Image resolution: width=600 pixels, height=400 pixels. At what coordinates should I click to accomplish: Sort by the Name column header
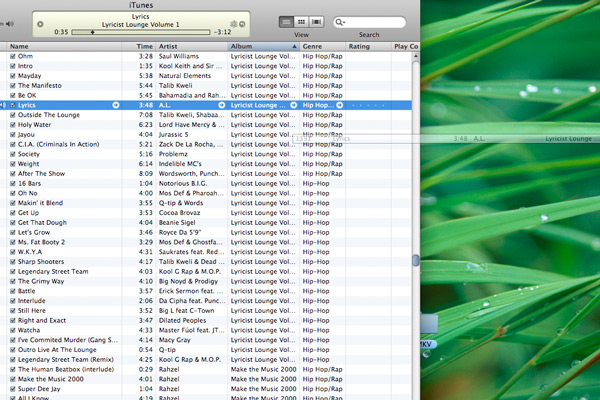tap(64, 46)
